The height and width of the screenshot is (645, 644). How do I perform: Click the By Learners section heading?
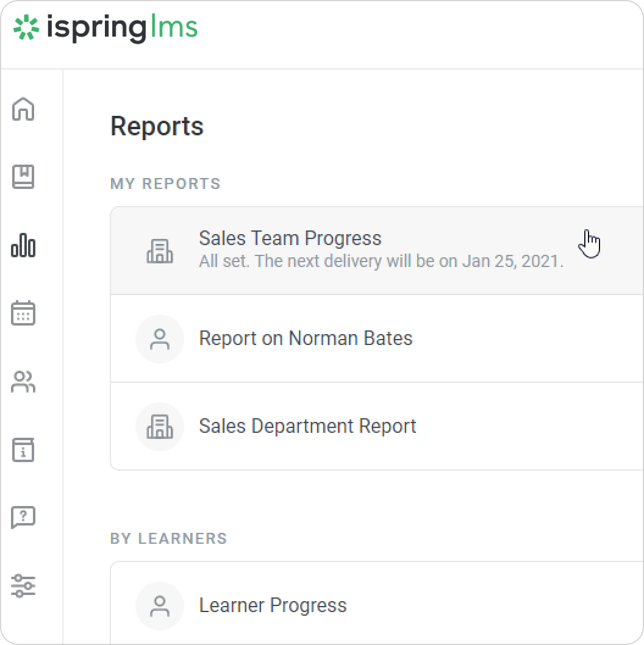168,538
